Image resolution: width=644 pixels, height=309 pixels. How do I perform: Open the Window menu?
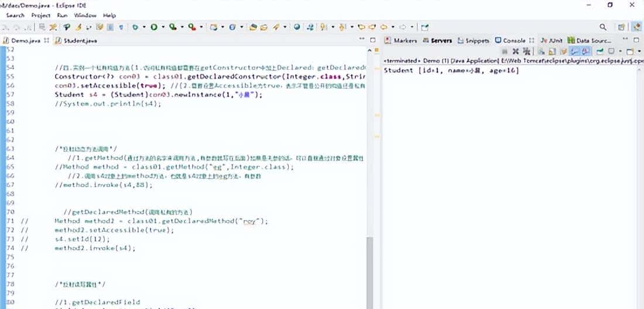[x=85, y=15]
